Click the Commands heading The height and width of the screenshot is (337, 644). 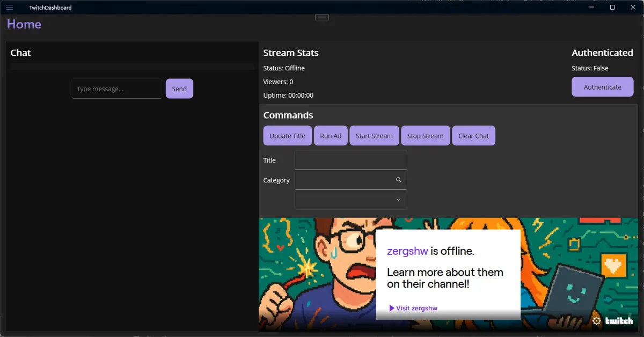(288, 115)
